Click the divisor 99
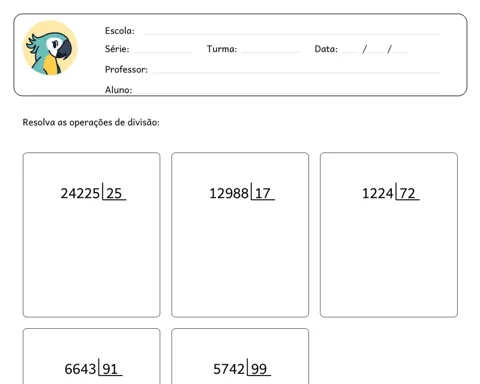 click(x=259, y=369)
